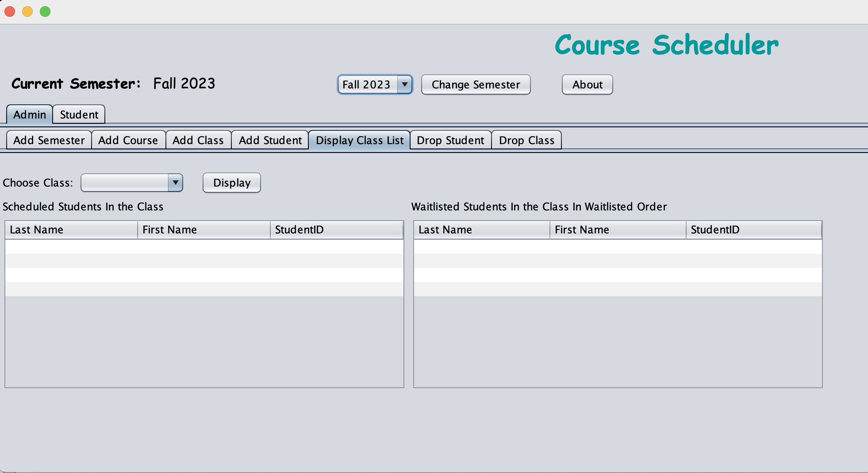The image size is (868, 473).
Task: Go to the Add Course tab
Action: tap(128, 140)
